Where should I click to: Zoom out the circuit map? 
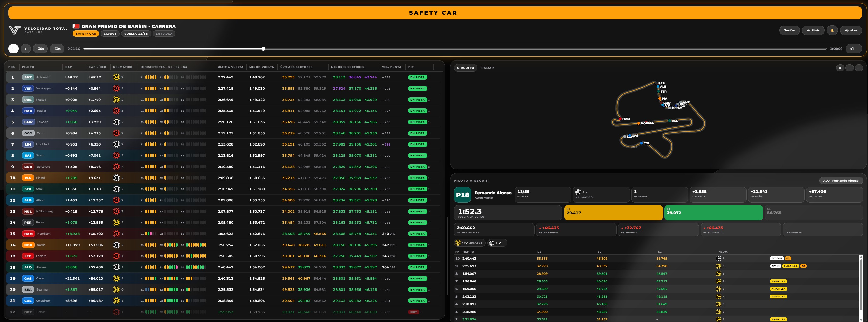click(849, 68)
